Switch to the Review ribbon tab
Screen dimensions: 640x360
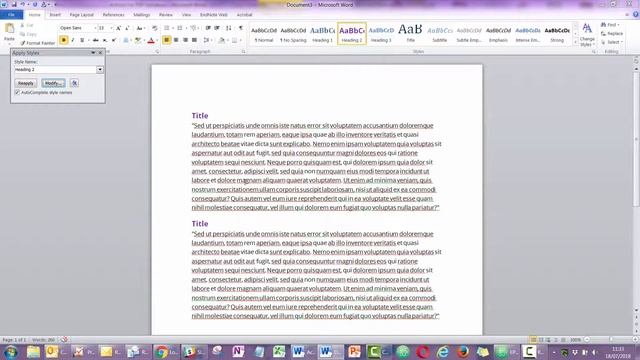click(x=166, y=15)
